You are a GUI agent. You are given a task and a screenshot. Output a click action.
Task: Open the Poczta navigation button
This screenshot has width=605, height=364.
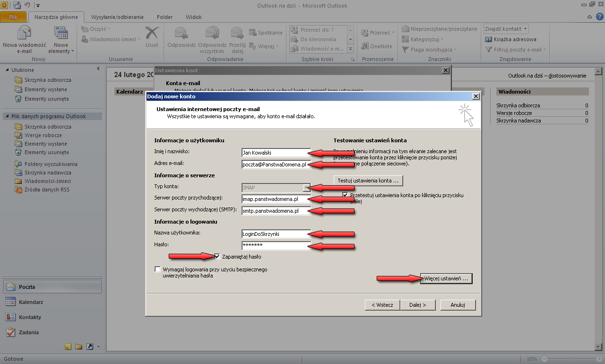[x=52, y=287]
